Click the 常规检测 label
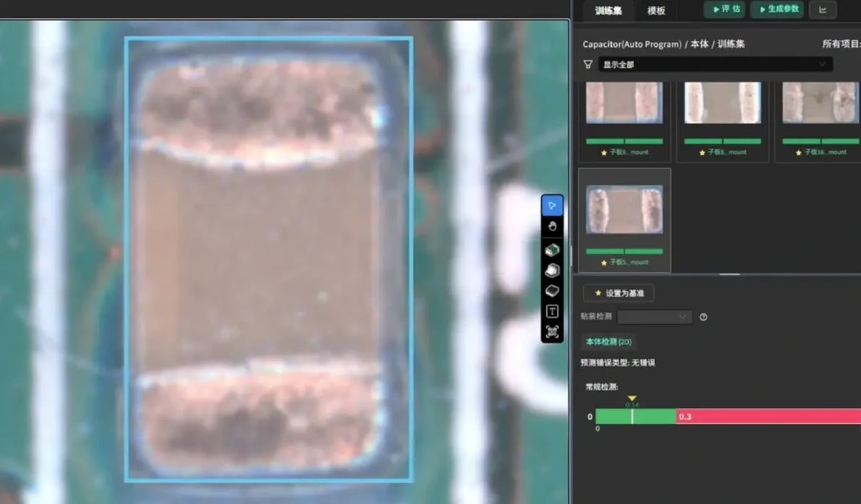The width and height of the screenshot is (861, 504). [602, 387]
